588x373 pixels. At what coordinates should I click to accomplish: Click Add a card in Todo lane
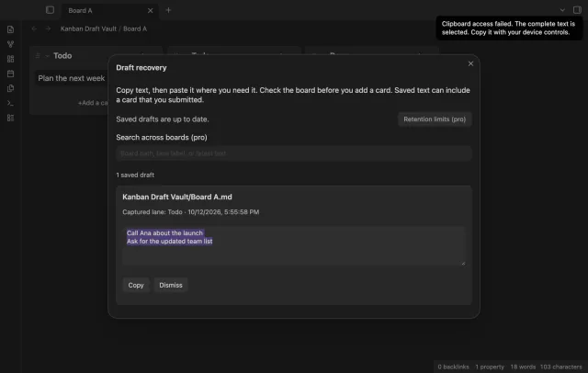93,103
